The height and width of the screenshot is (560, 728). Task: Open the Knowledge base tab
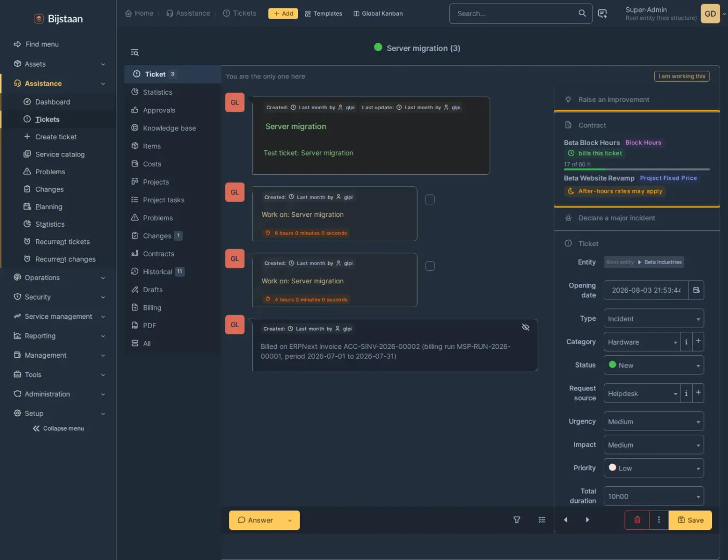click(x=170, y=128)
